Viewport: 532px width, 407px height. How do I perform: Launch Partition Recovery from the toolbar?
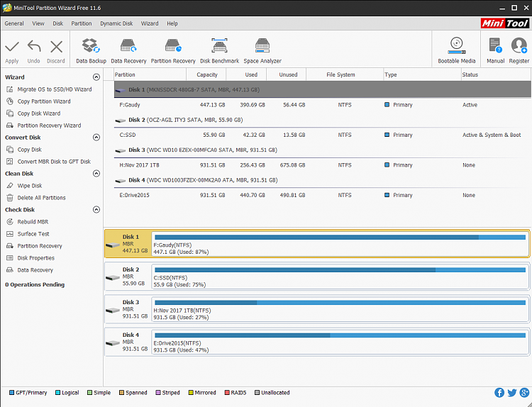tap(173, 50)
